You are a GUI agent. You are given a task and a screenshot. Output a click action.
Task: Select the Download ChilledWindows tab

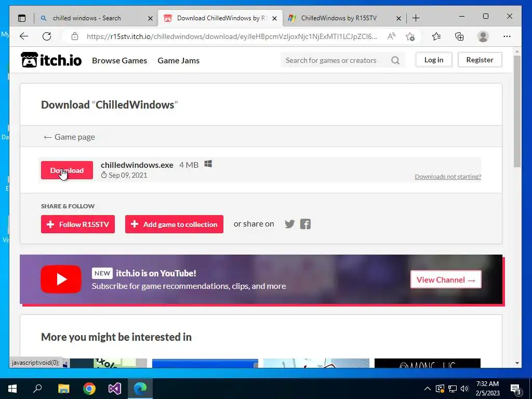click(220, 18)
